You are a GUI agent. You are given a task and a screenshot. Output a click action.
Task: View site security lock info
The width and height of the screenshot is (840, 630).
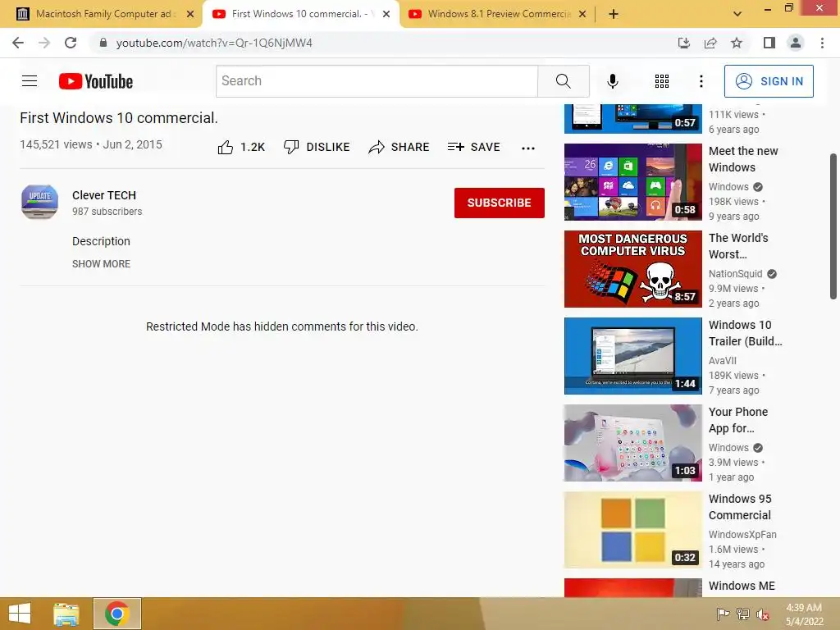103,43
